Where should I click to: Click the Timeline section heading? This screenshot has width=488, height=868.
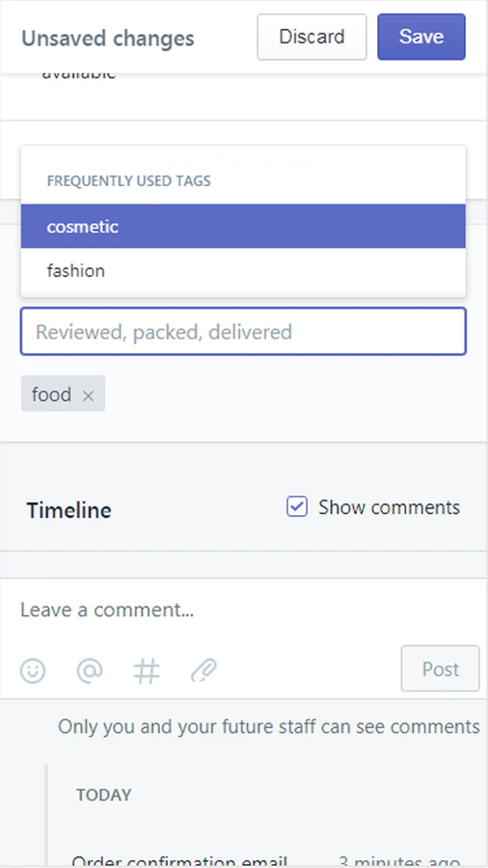[x=68, y=510]
